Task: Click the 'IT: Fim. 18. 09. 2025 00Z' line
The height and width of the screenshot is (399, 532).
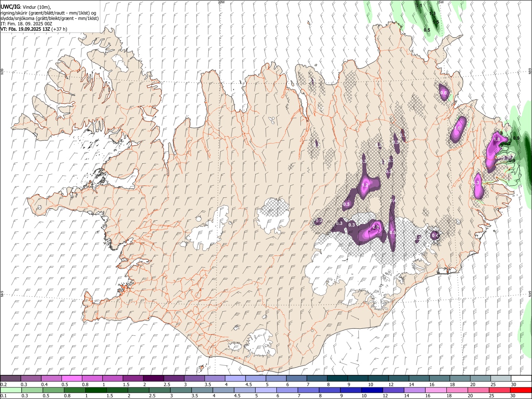Action: click(26, 24)
